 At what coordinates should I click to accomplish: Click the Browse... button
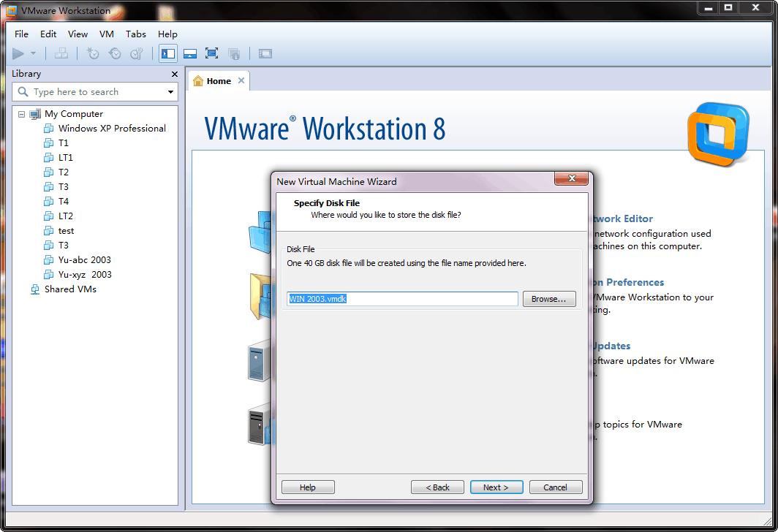[548, 299]
